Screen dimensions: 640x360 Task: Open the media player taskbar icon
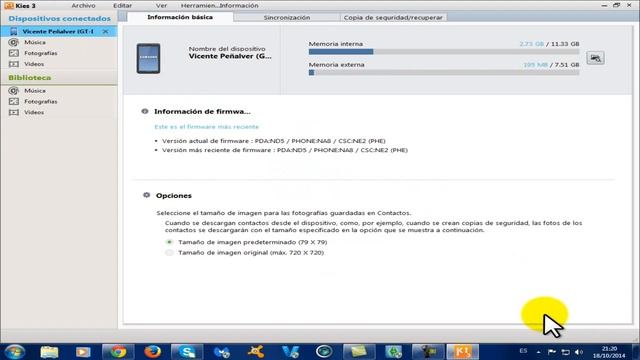coord(83,352)
